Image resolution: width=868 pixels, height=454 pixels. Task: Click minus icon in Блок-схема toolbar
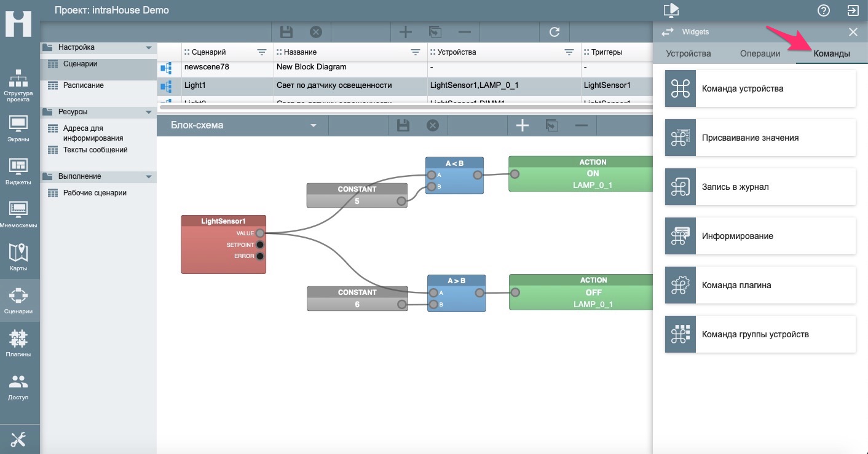(582, 125)
